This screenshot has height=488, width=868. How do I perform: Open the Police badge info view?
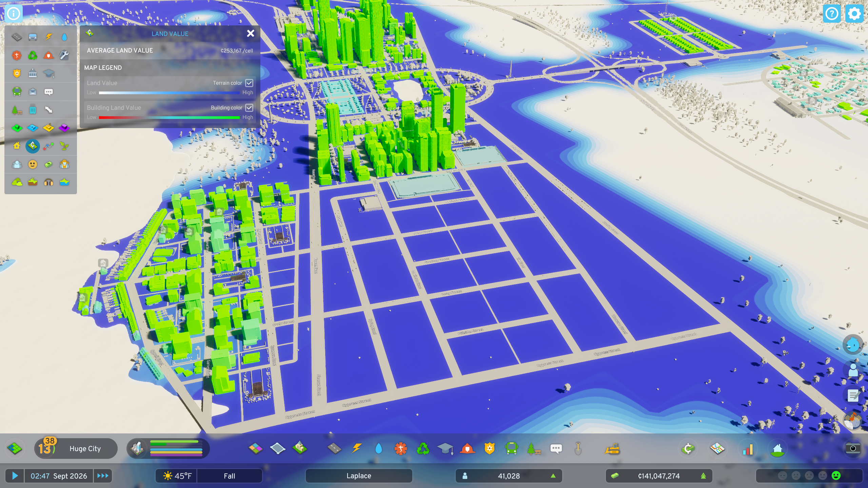click(17, 73)
